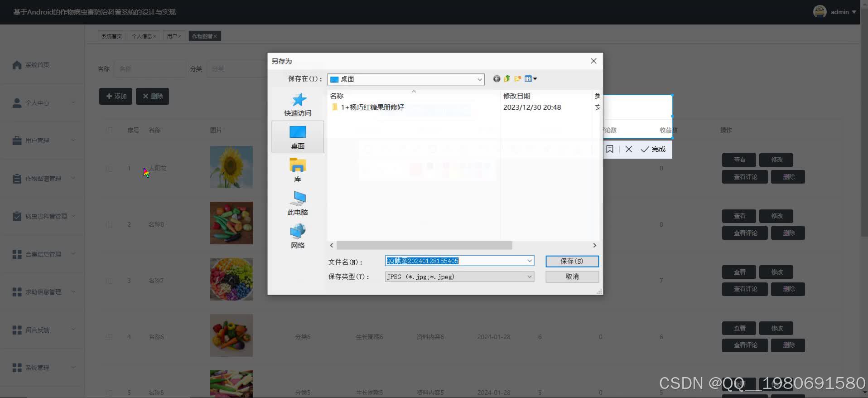Click the sunflower thumbnail image

point(231,167)
